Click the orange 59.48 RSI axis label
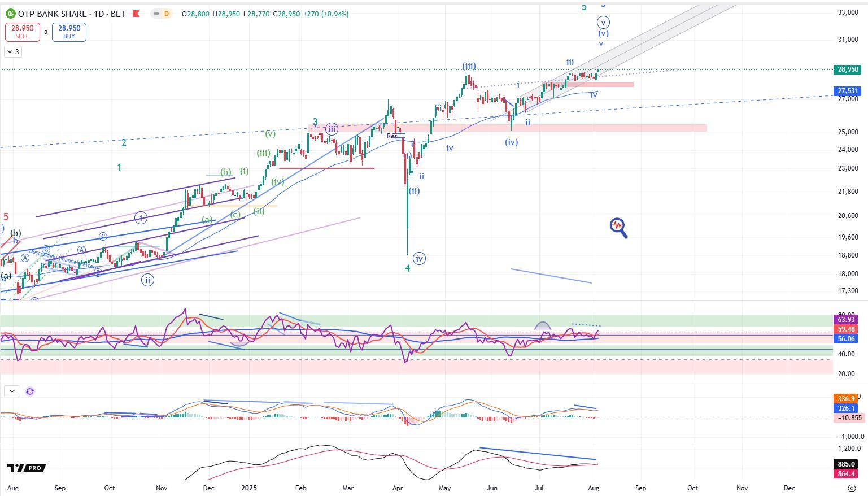The width and height of the screenshot is (868, 496). [846, 329]
